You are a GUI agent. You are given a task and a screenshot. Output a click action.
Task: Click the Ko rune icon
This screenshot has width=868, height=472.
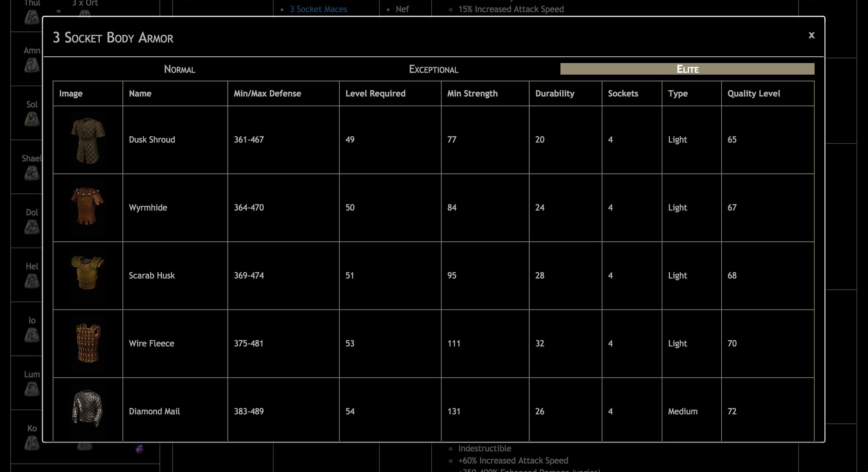point(32,443)
